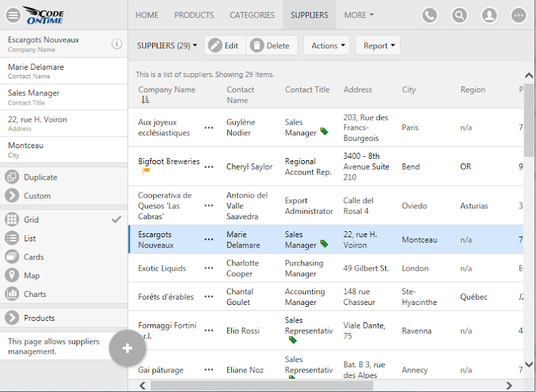The height and width of the screenshot is (392, 536).
Task: Click vertical scrollbar up arrow
Action: 529,75
